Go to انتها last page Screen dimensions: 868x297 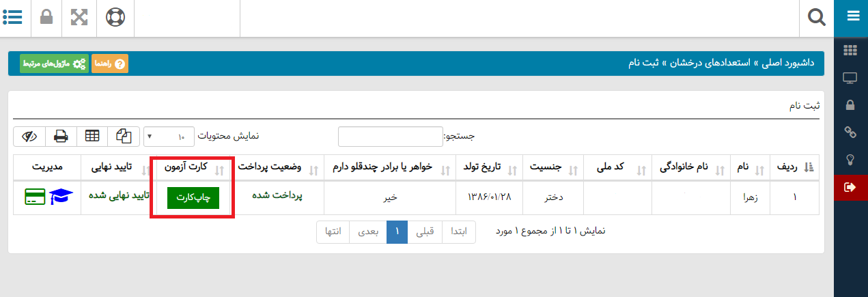click(x=333, y=231)
